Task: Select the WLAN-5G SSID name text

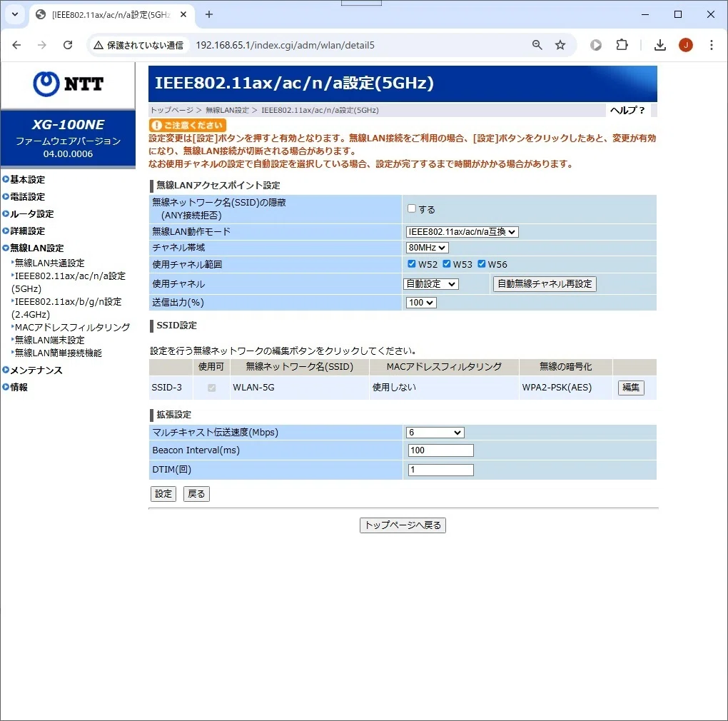Action: tap(253, 387)
